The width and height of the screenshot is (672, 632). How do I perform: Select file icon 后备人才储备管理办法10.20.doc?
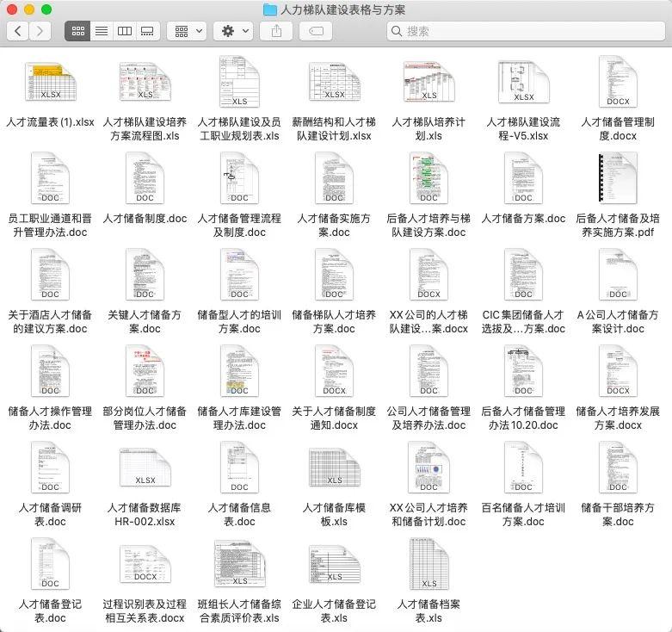pyautogui.click(x=524, y=370)
